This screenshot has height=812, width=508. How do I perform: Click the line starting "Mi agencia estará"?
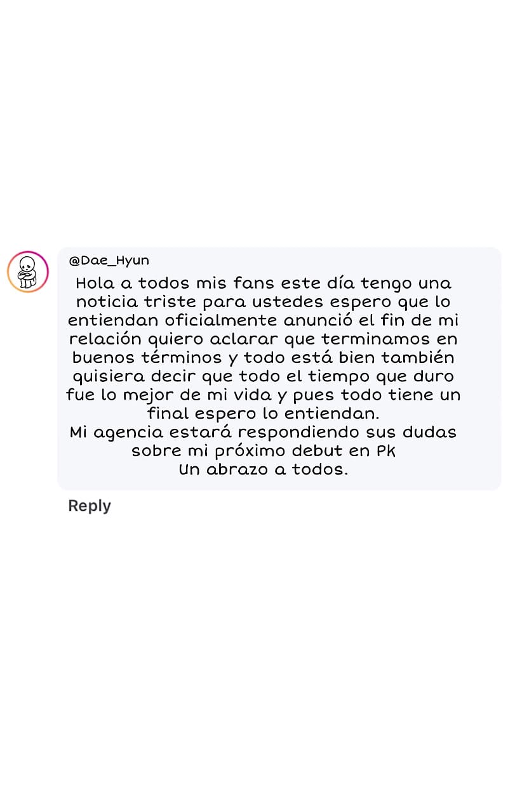click(x=263, y=433)
